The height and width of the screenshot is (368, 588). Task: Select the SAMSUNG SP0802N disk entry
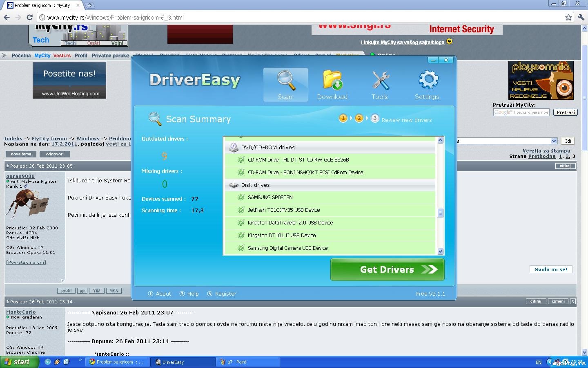(x=270, y=197)
